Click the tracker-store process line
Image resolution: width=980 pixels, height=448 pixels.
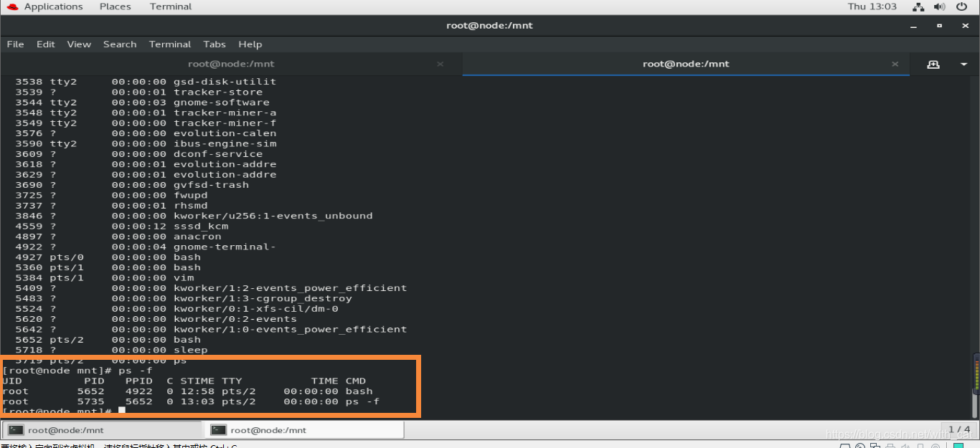pyautogui.click(x=138, y=92)
